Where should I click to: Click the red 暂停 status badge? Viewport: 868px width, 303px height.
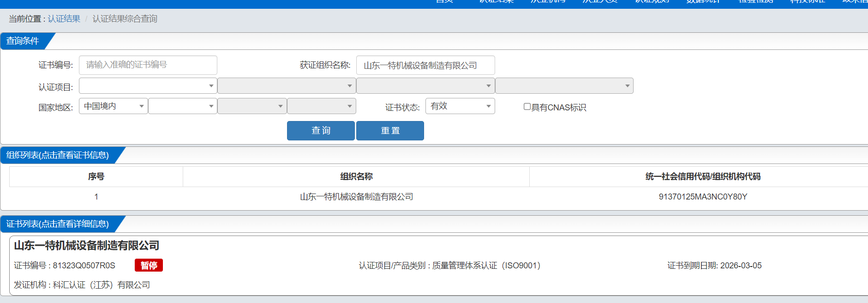tap(149, 265)
